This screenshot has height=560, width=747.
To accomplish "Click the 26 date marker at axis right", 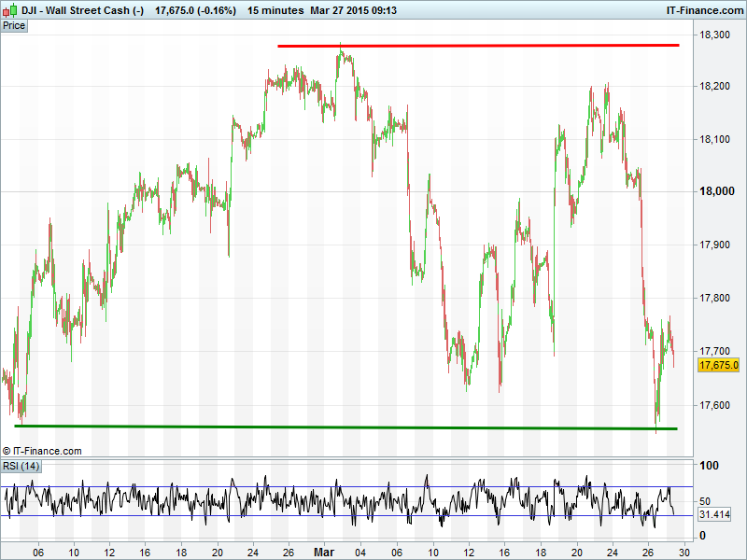I will [649, 552].
